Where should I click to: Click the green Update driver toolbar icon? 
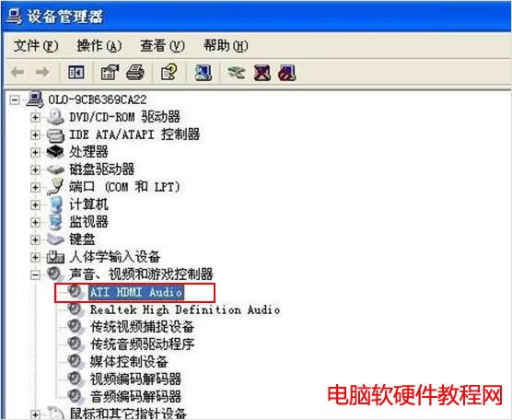click(x=236, y=72)
